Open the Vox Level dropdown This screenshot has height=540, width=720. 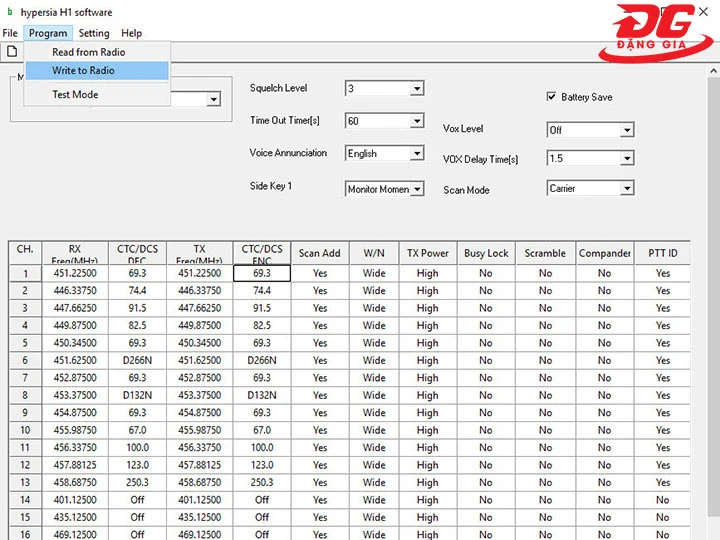click(626, 130)
